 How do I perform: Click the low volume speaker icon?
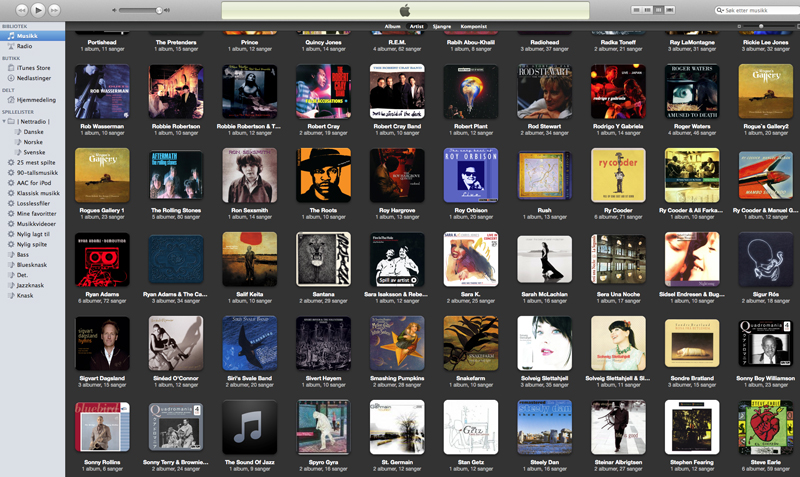point(114,10)
